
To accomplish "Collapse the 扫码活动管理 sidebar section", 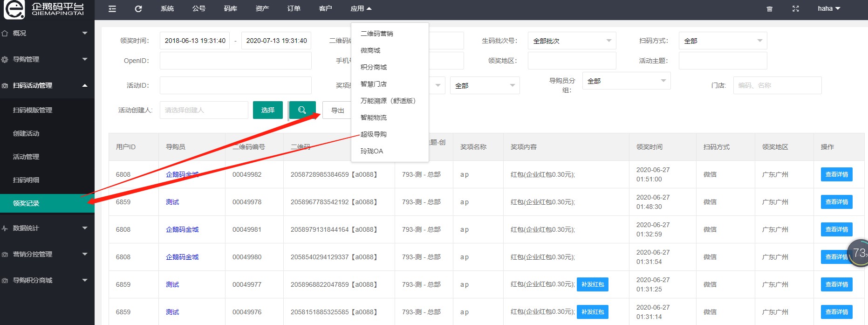I will point(85,85).
